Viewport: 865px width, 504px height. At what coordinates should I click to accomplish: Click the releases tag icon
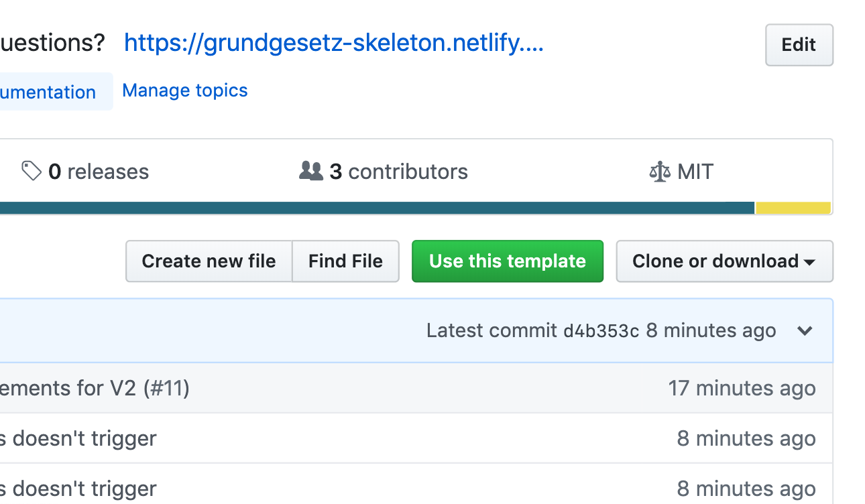click(x=31, y=171)
